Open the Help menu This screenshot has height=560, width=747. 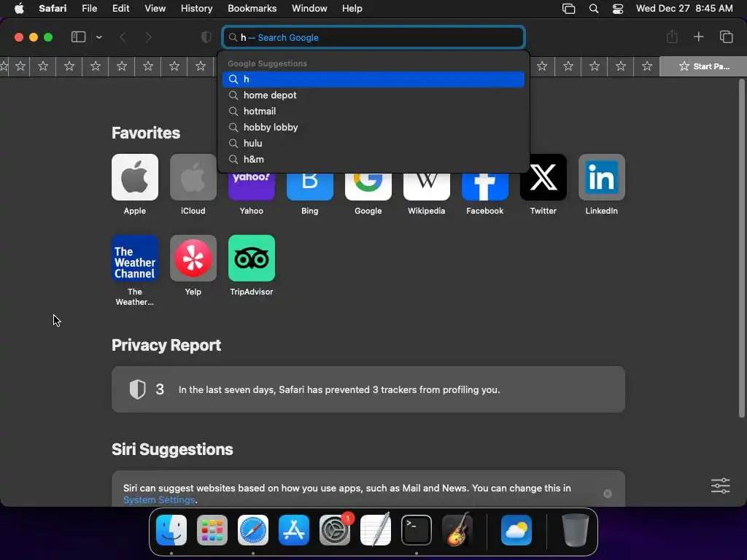click(x=352, y=9)
